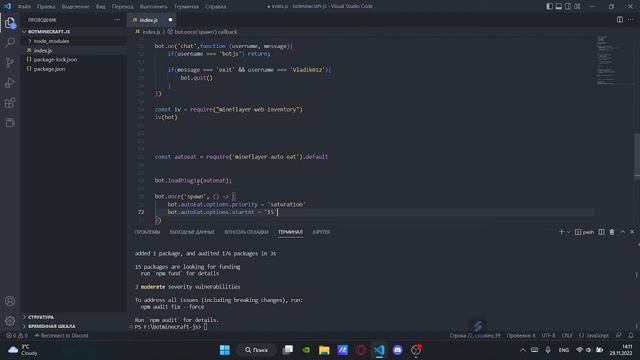Click the unsaved dot on index.js tab

[170, 20]
